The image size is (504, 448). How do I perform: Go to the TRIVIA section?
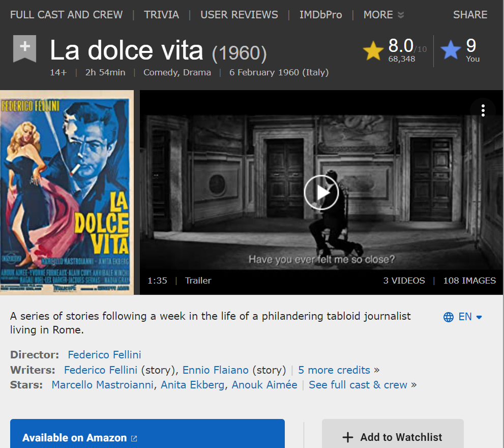pos(161,15)
